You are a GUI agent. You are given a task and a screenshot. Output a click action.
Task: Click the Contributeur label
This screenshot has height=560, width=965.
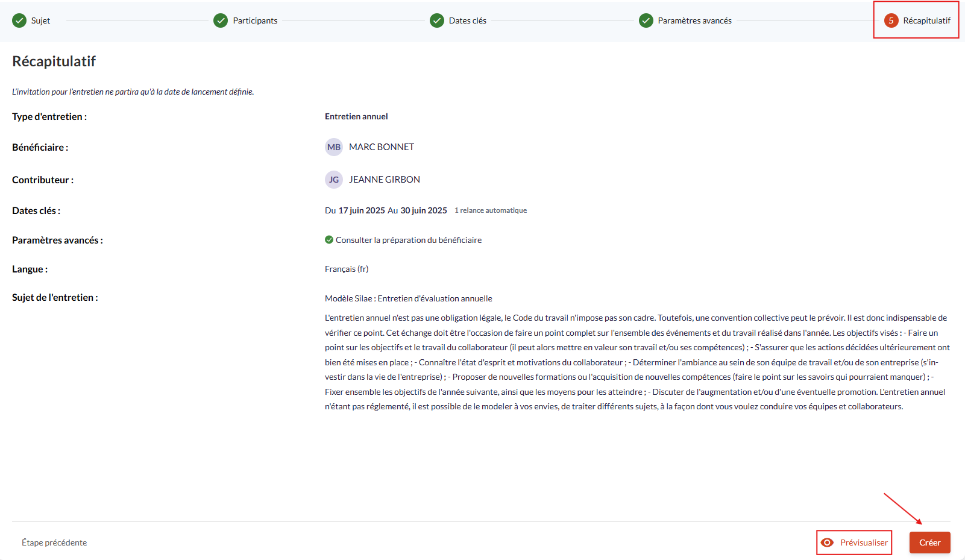tap(43, 180)
